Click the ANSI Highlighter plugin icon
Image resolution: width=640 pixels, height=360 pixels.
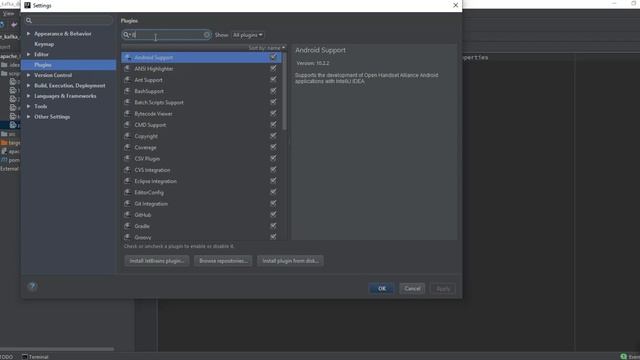click(x=127, y=69)
